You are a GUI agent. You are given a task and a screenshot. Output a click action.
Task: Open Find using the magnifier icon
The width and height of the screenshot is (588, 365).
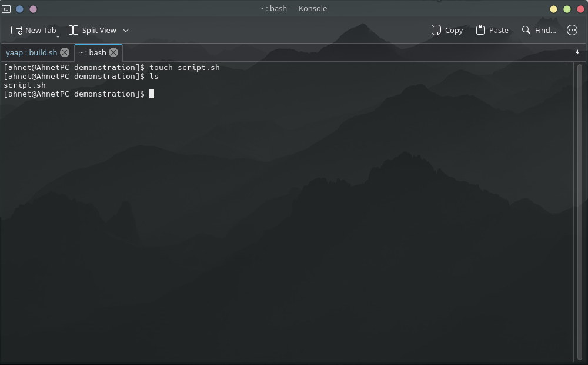tap(525, 29)
